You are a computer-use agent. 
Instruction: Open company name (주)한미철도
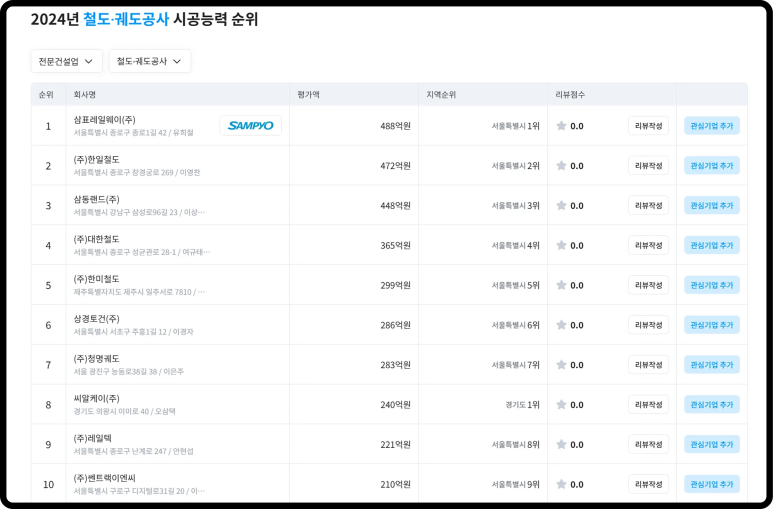point(96,279)
